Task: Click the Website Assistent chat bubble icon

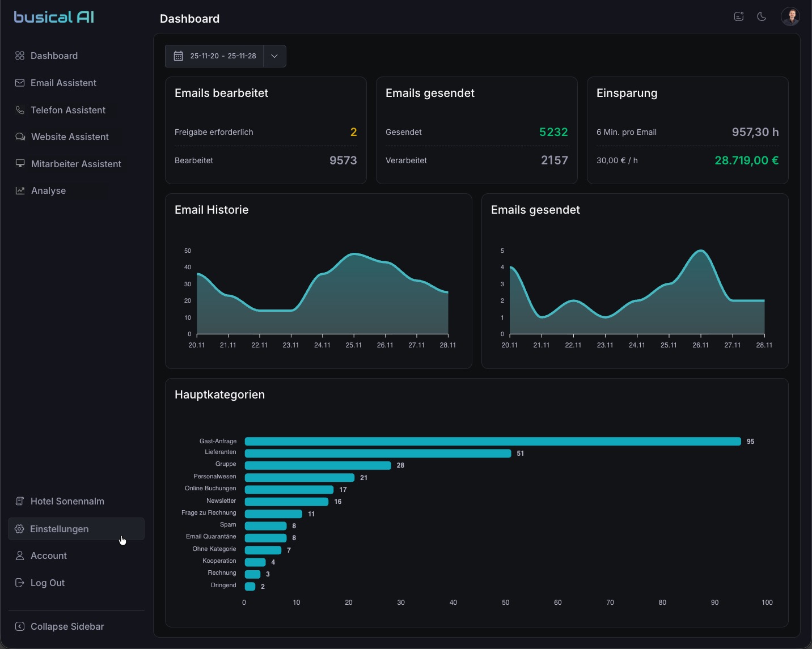Action: click(x=20, y=137)
